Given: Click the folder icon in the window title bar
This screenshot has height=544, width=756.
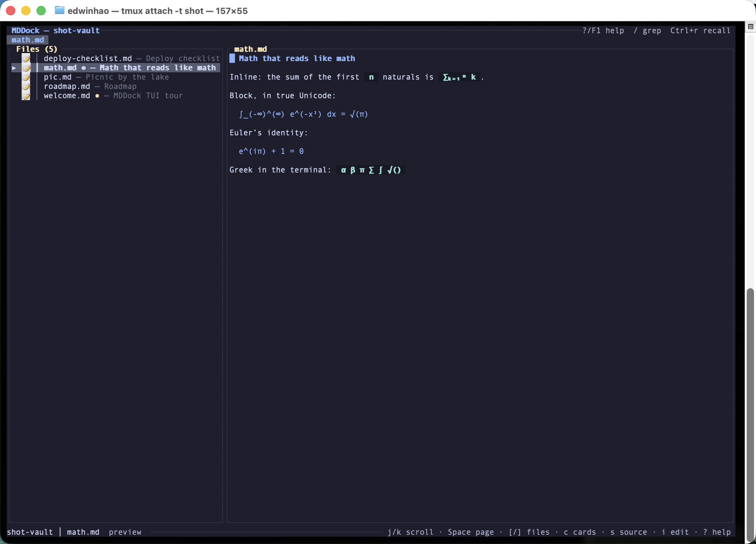Looking at the screenshot, I should tap(59, 10).
